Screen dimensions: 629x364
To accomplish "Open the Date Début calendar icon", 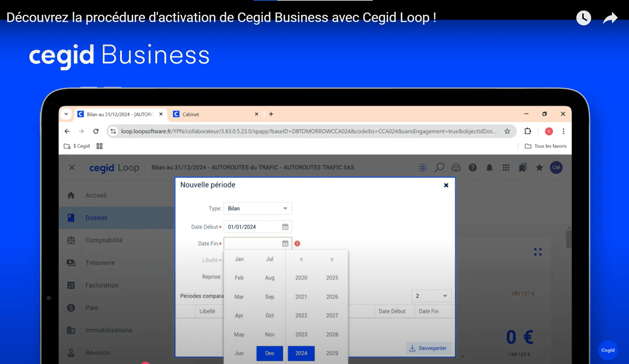I will tap(285, 227).
